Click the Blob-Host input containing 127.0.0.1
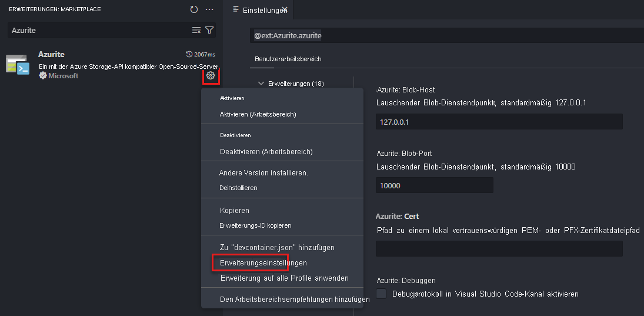This screenshot has height=316, width=644. click(499, 122)
